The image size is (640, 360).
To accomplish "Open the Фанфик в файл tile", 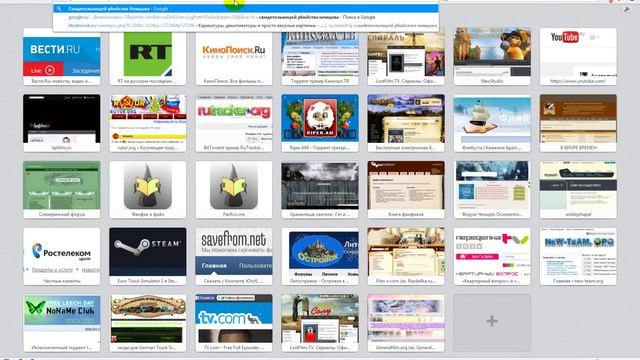I will pyautogui.click(x=148, y=189).
